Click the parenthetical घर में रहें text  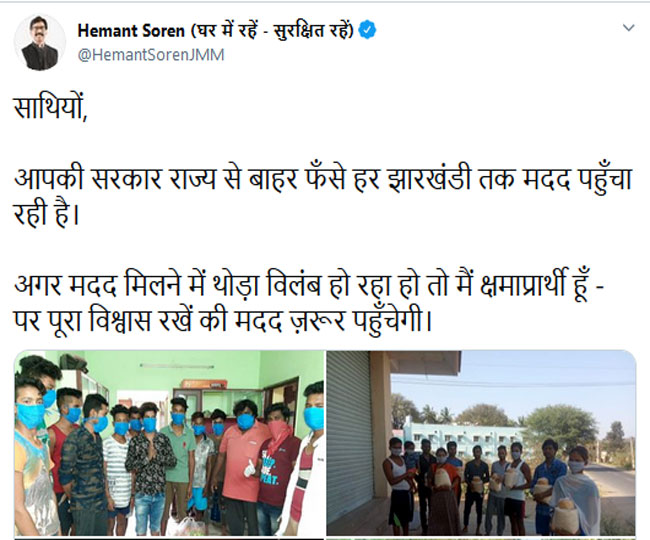[272, 31]
